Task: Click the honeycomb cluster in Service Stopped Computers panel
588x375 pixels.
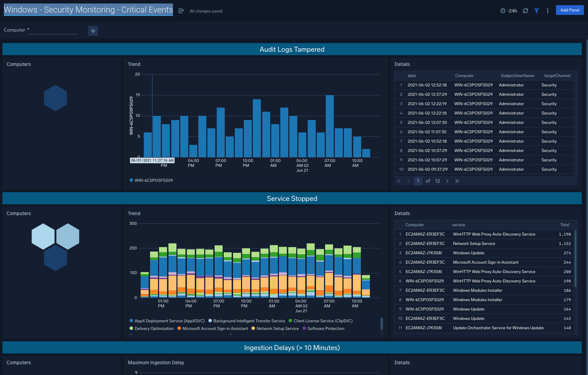Action: [55, 246]
